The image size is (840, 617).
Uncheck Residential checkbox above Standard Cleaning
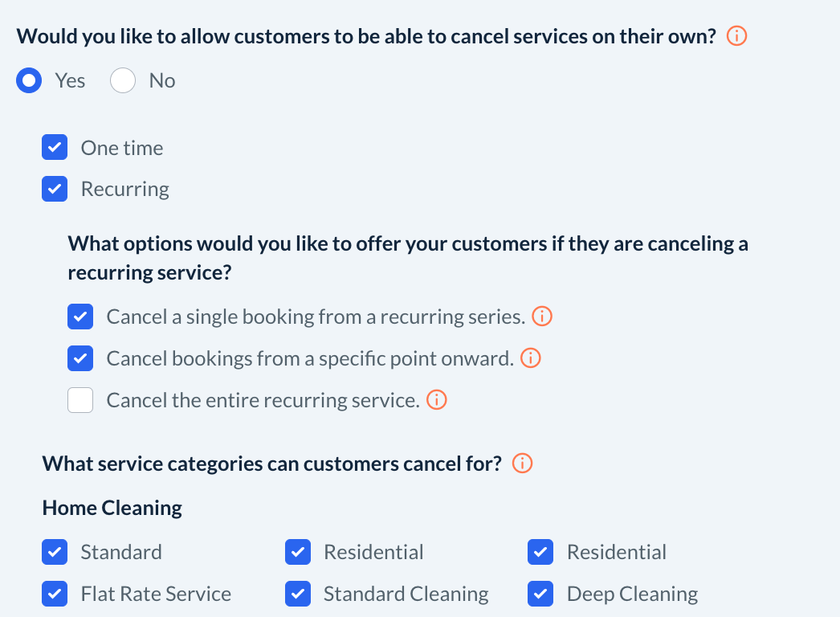[x=298, y=552]
